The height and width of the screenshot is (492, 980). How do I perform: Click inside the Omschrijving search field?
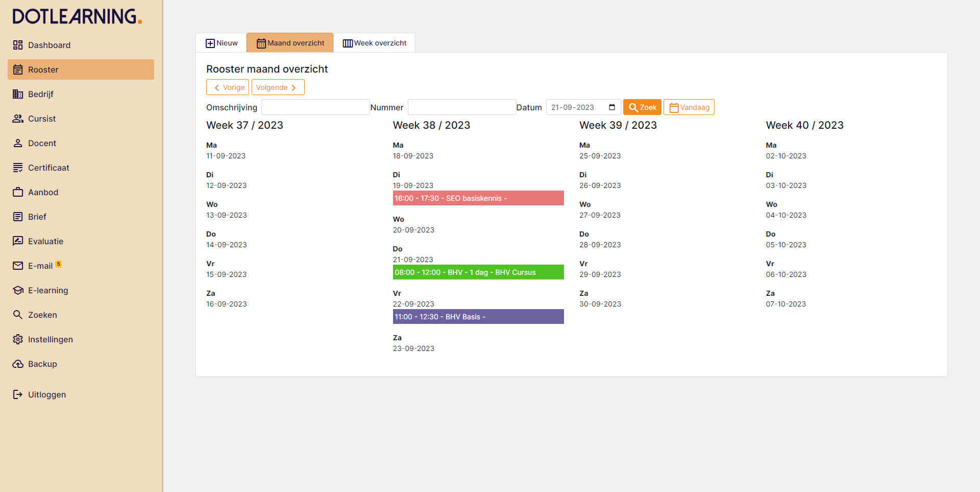pyautogui.click(x=315, y=107)
